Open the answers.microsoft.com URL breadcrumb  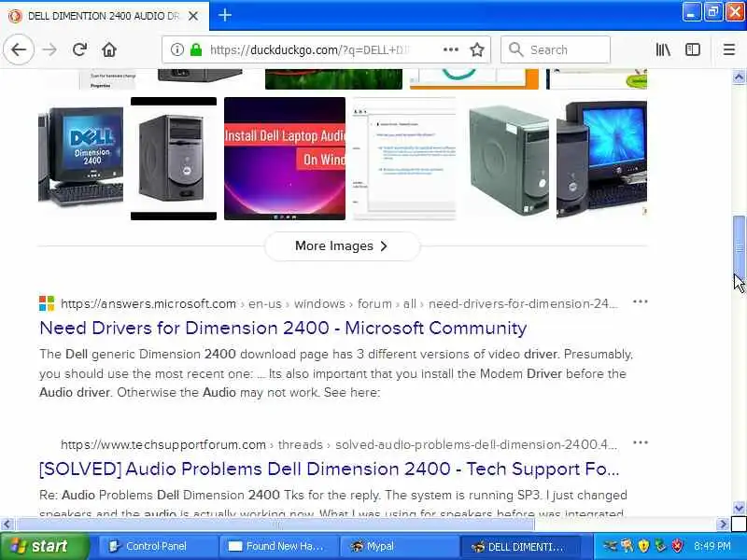click(338, 303)
